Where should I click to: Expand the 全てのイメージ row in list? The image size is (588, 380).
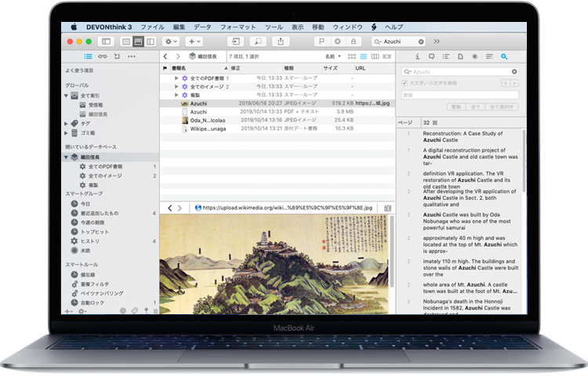point(176,86)
